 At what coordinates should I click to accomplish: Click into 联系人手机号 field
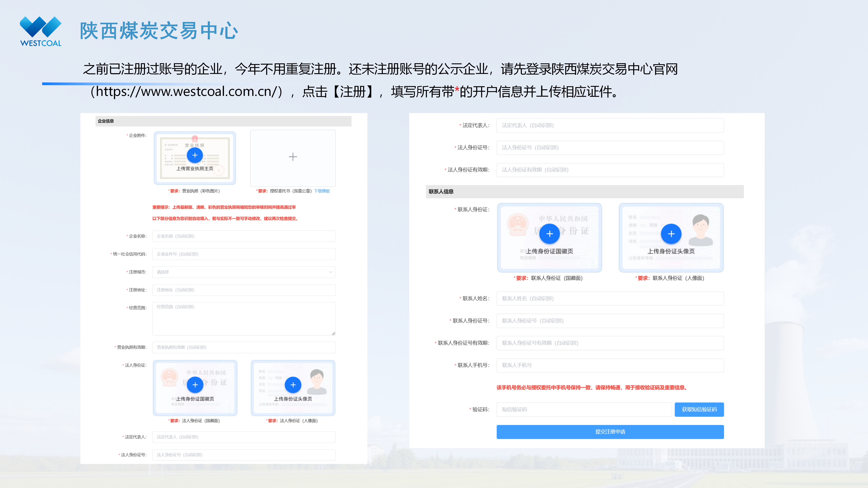point(610,365)
